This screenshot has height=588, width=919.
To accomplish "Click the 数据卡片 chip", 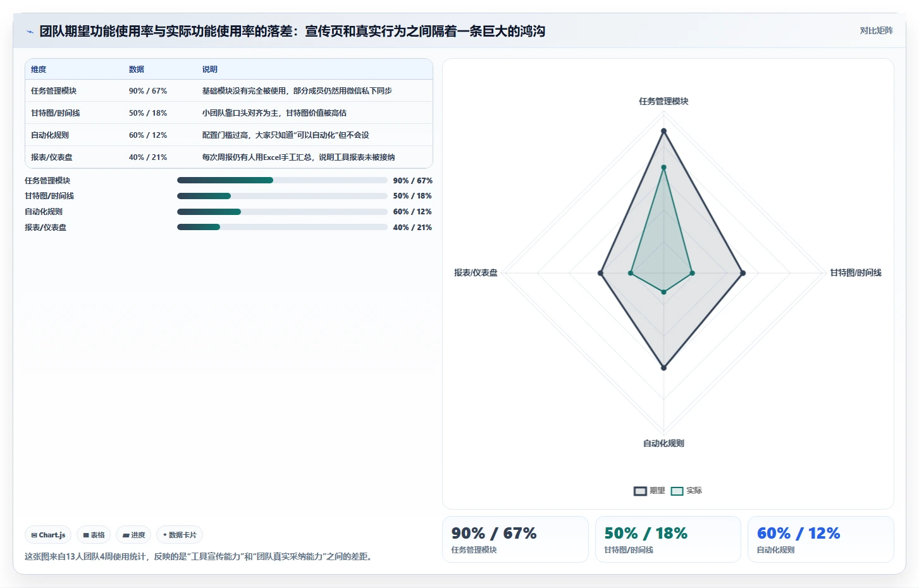I will (x=180, y=535).
